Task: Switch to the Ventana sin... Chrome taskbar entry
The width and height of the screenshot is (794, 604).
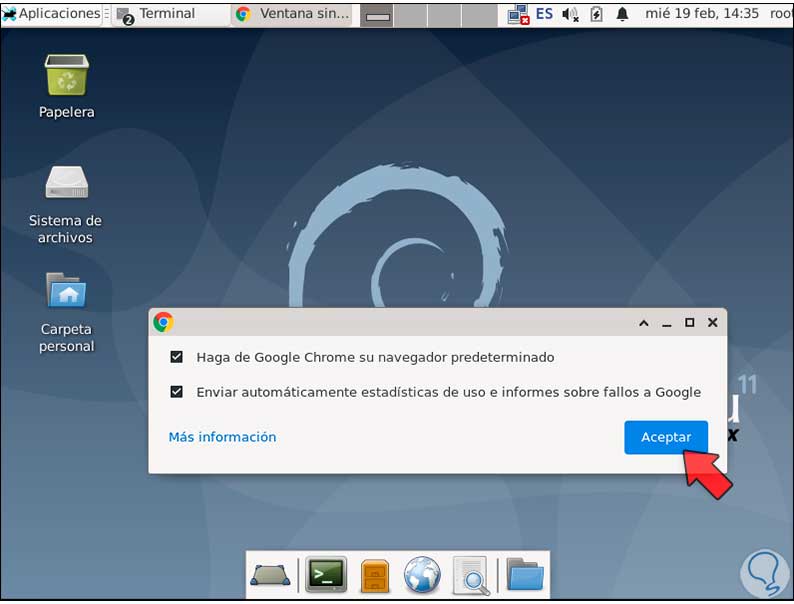Action: click(294, 14)
